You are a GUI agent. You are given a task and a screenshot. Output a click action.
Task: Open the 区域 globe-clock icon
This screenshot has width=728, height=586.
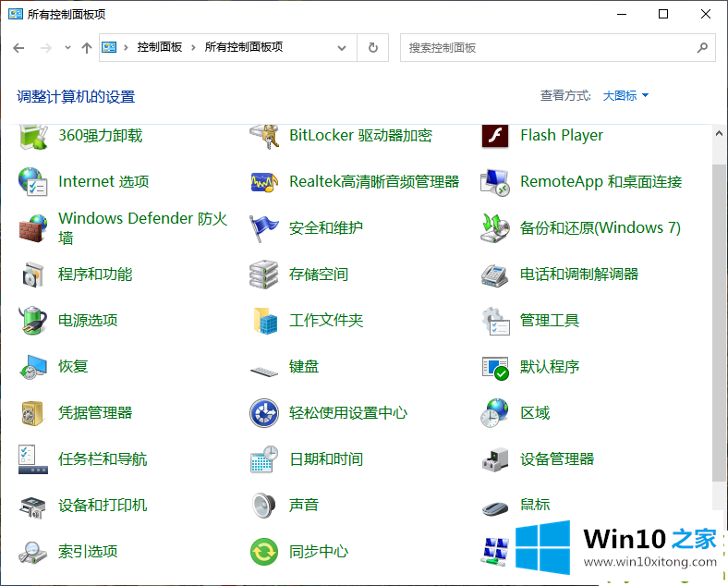(495, 413)
